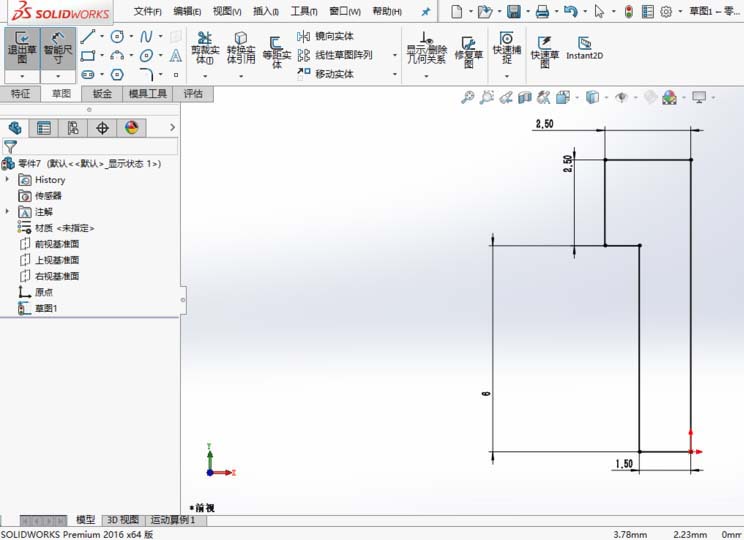Open the DisplayManager color wheel tab

(x=131, y=128)
